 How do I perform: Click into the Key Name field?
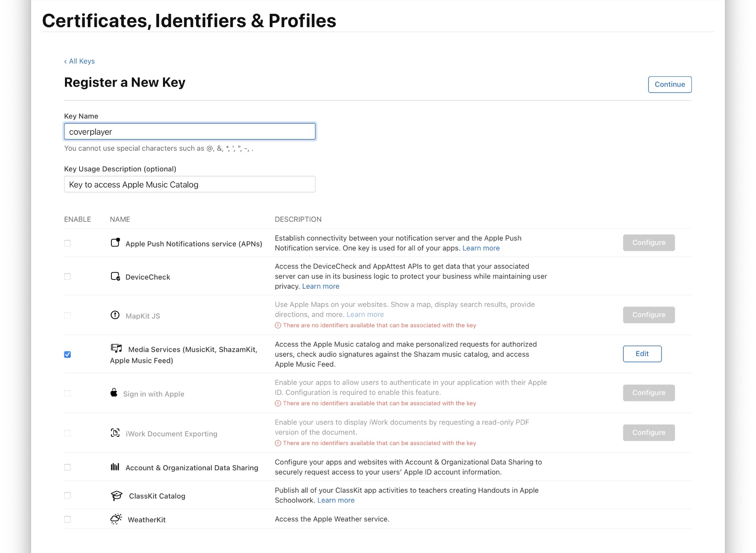pos(189,132)
